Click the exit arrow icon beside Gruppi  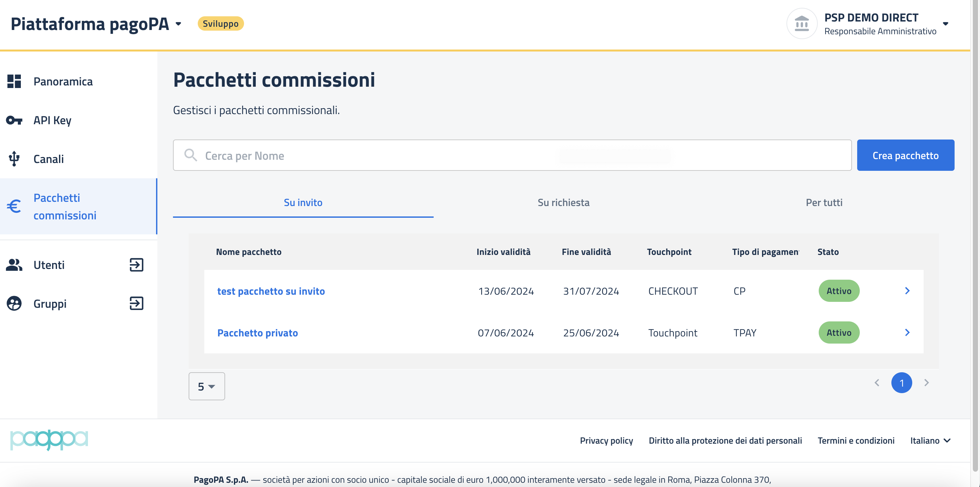tap(136, 303)
